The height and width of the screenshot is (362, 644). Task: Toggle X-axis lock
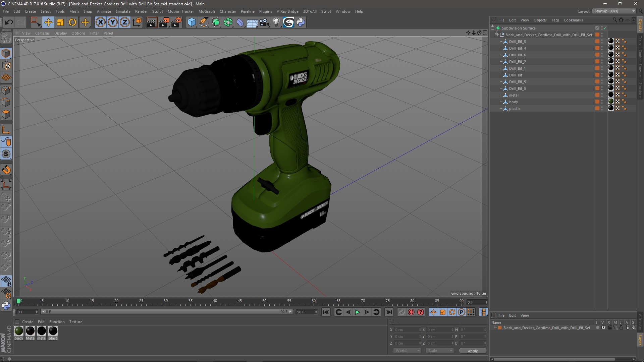tap(100, 22)
